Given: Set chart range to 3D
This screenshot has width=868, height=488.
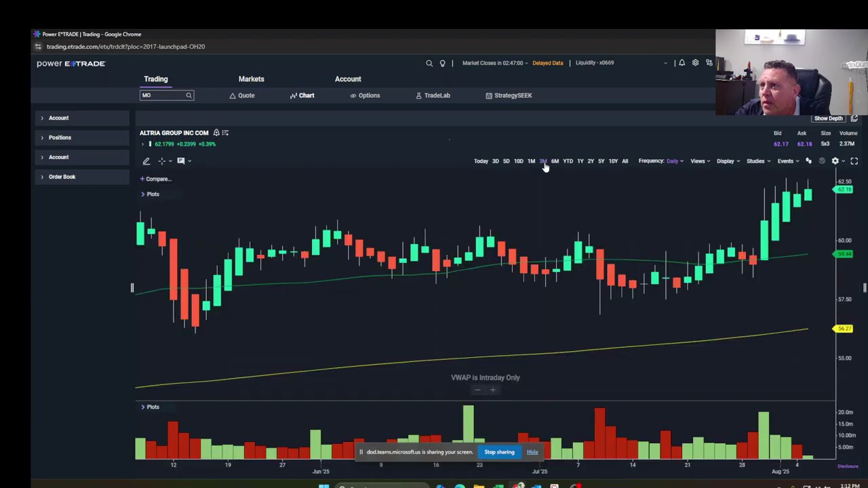Looking at the screenshot, I should click(495, 161).
